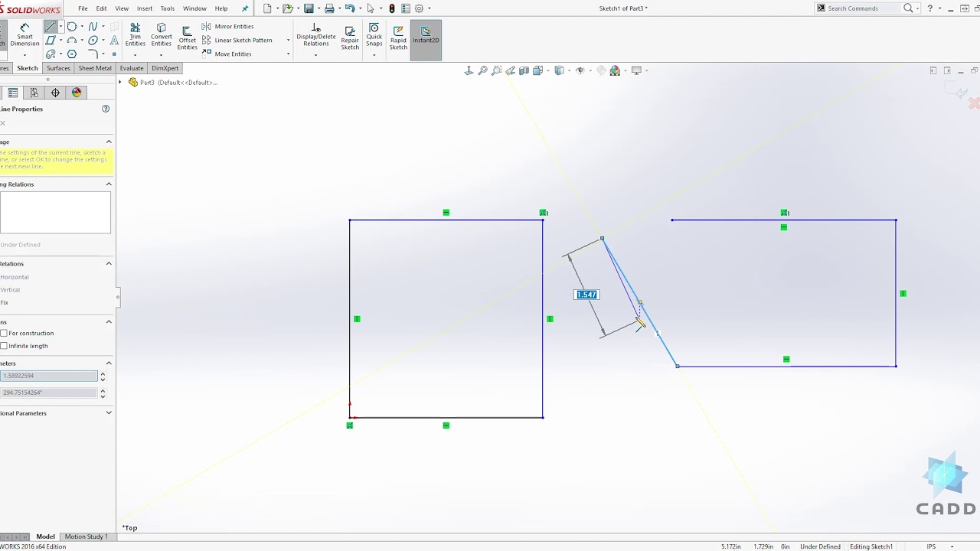Open the Tools menu

(168, 8)
